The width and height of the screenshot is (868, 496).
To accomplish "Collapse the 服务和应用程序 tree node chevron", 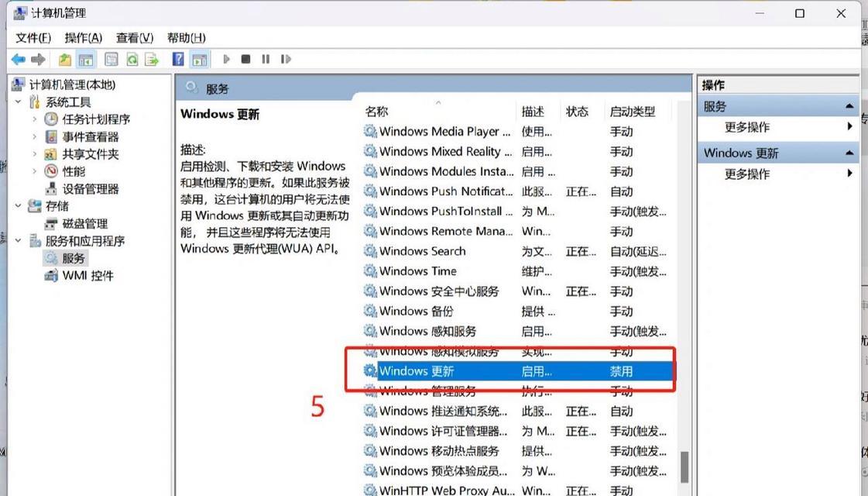I will [19, 240].
